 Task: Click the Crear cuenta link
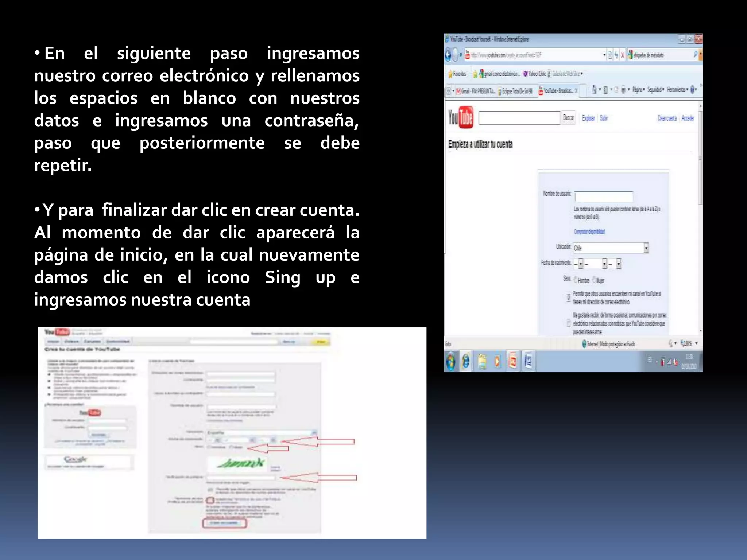coord(667,118)
